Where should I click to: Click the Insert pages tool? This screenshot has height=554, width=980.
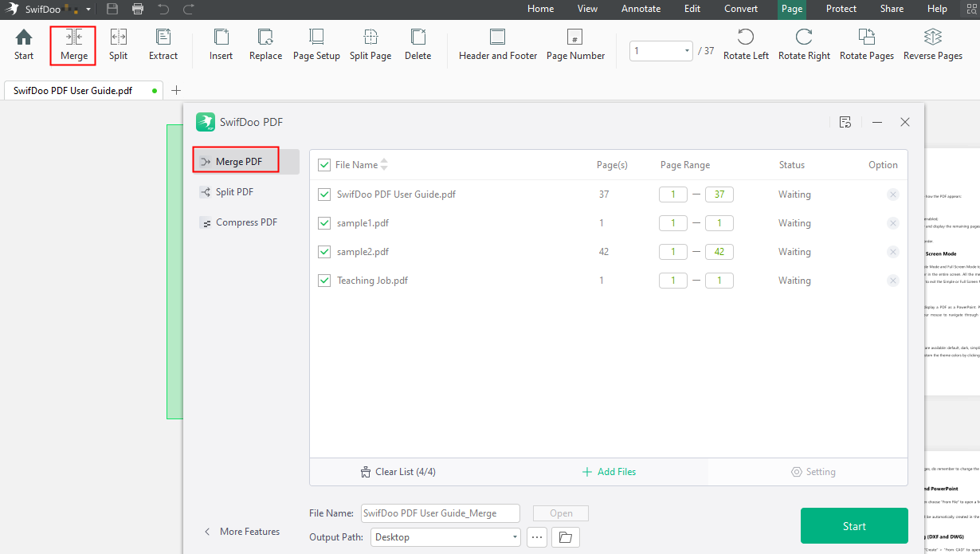coord(221,45)
